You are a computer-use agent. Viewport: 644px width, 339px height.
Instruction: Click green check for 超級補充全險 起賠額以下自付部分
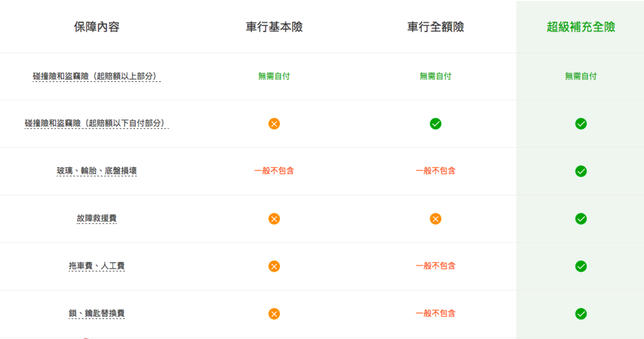point(580,124)
